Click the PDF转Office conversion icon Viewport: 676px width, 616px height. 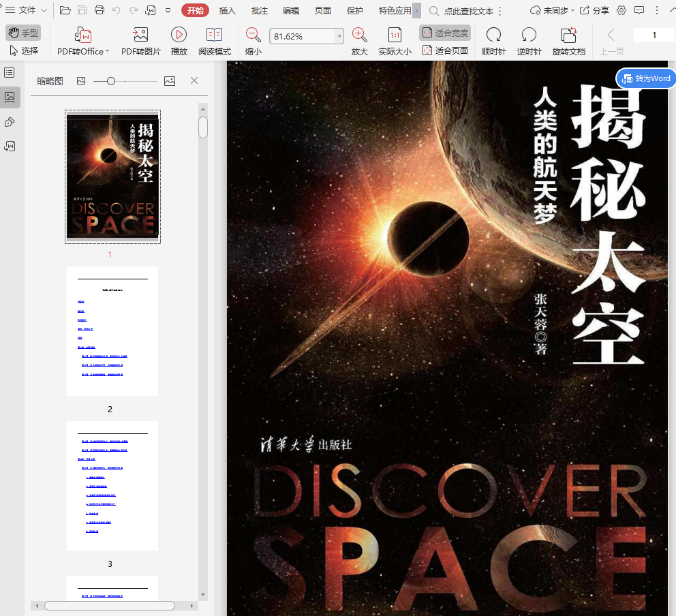tap(82, 36)
